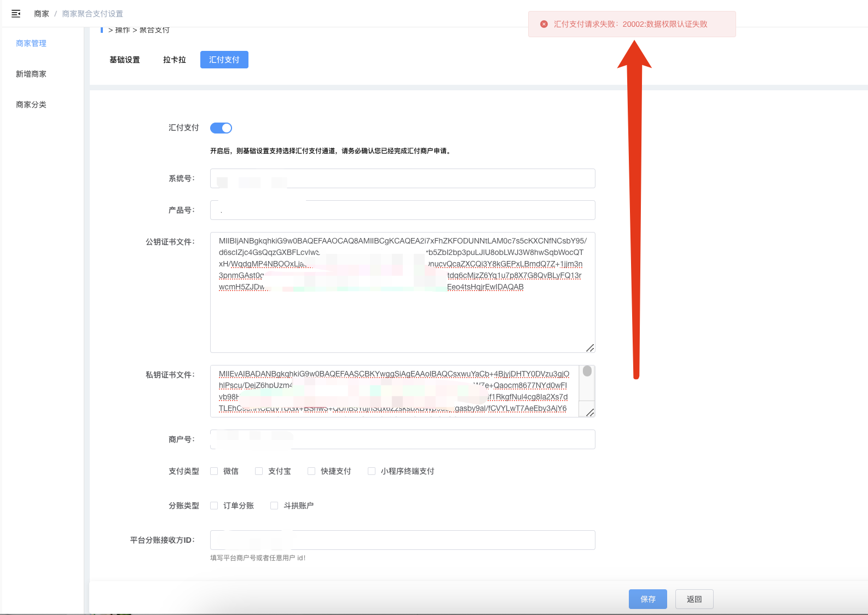
Task: Select the 汇付支付 tab
Action: (x=224, y=60)
